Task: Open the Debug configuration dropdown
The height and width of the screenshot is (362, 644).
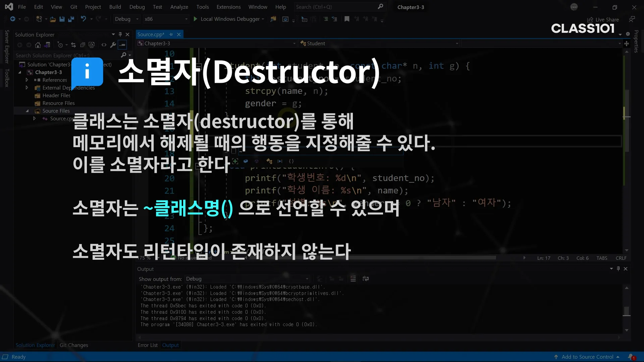Action: point(126,19)
